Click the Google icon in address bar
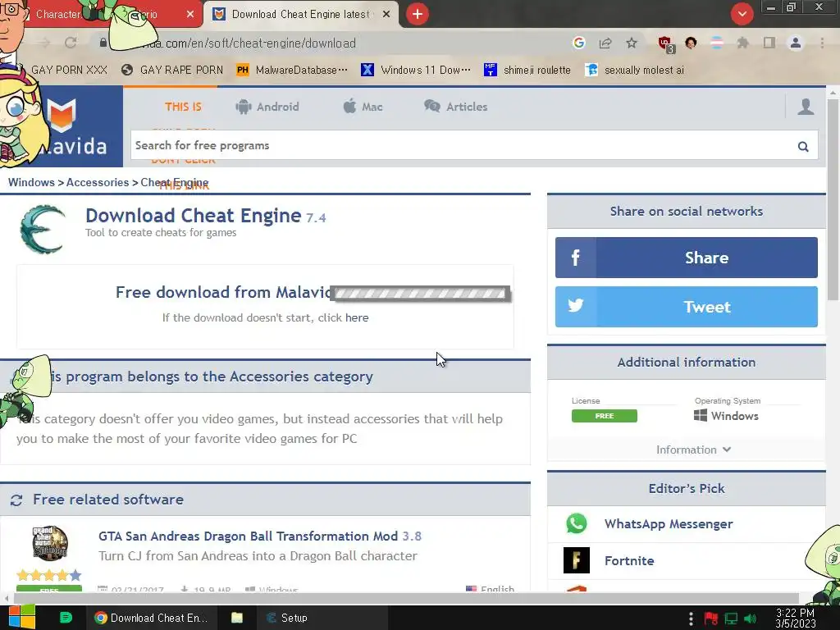This screenshot has height=630, width=840. [578, 43]
